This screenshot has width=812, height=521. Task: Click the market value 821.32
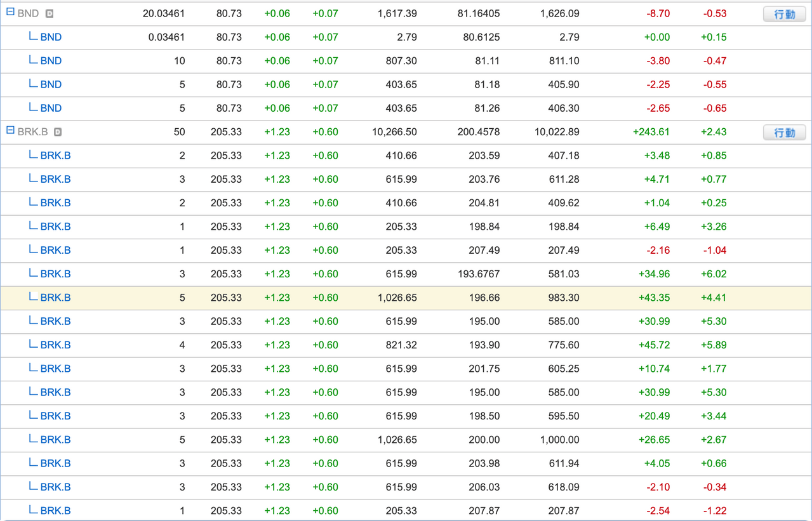(401, 345)
